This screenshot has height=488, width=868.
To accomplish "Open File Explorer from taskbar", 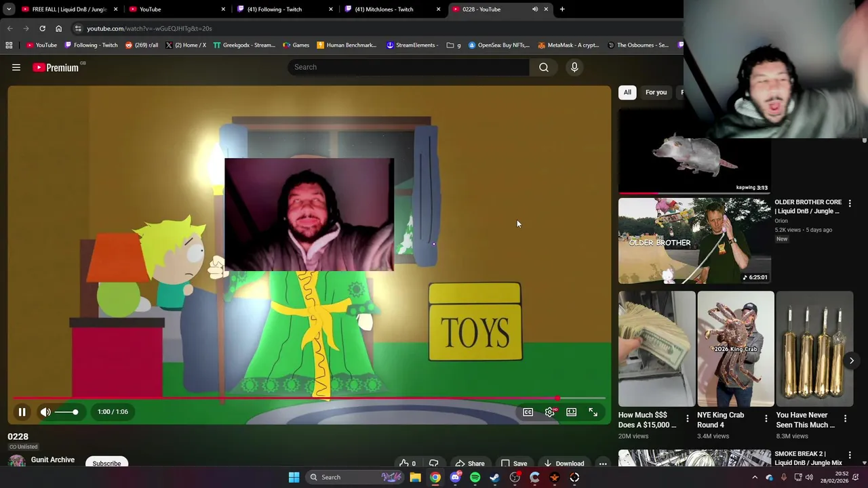I will (415, 477).
